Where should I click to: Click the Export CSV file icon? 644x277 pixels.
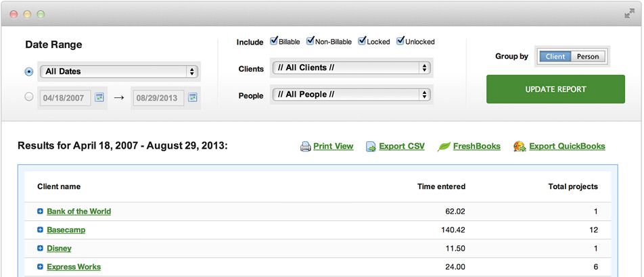[371, 146]
